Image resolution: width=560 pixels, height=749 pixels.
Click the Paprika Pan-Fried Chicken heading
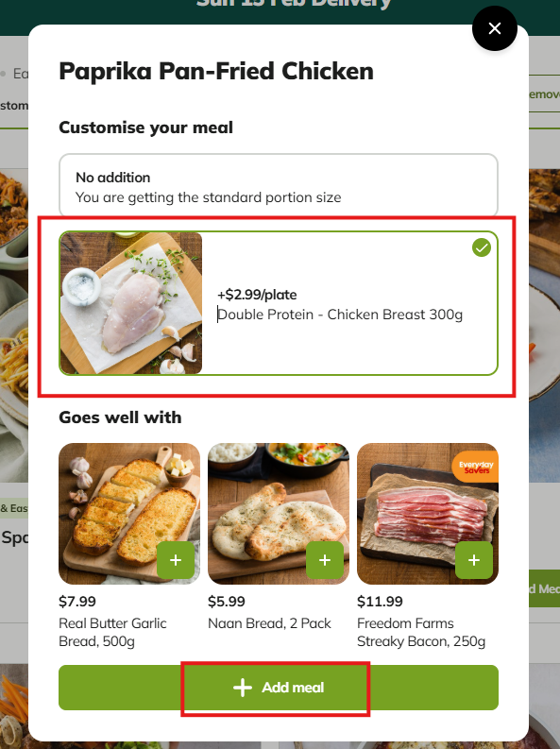coord(216,71)
